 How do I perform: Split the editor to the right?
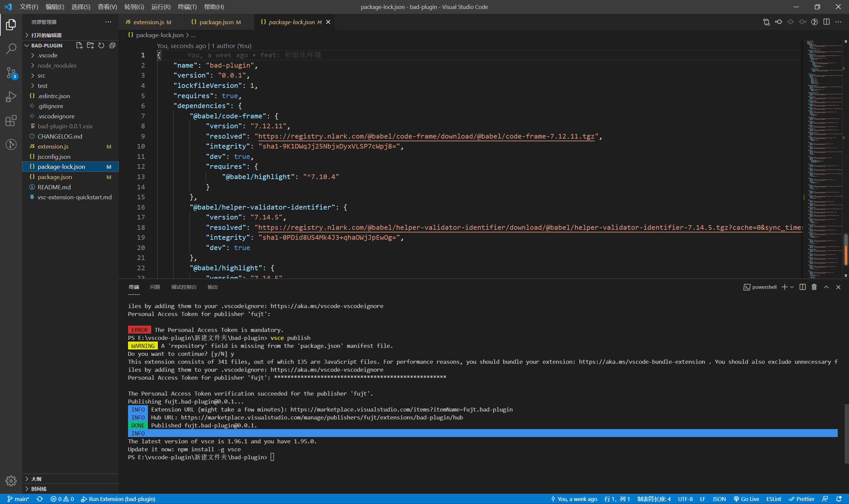[x=826, y=22]
